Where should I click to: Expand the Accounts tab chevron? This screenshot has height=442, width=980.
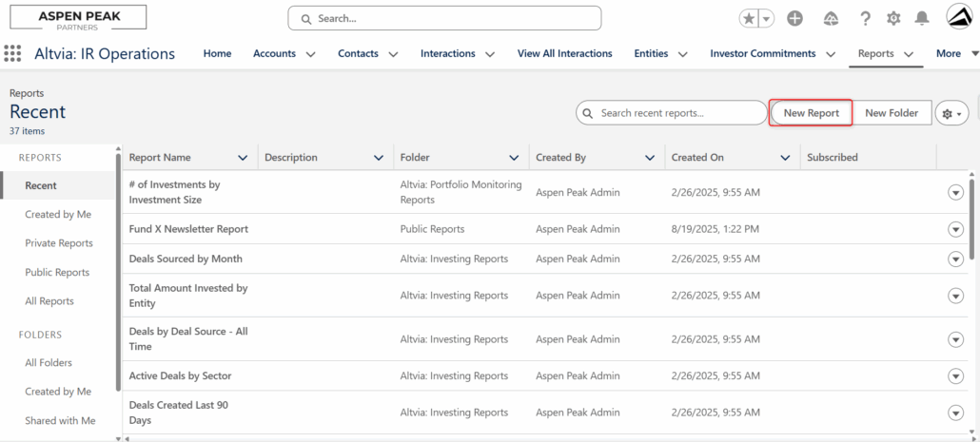click(x=310, y=54)
